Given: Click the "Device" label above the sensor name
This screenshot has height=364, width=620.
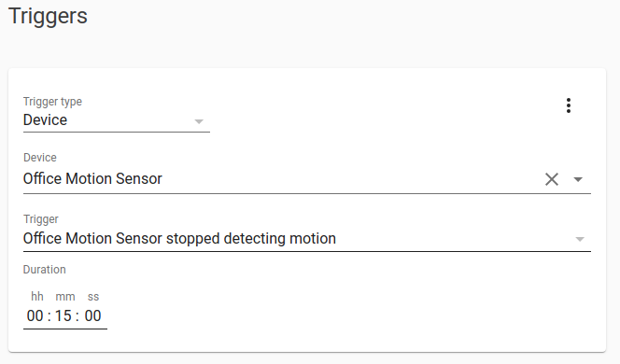Looking at the screenshot, I should click(40, 158).
